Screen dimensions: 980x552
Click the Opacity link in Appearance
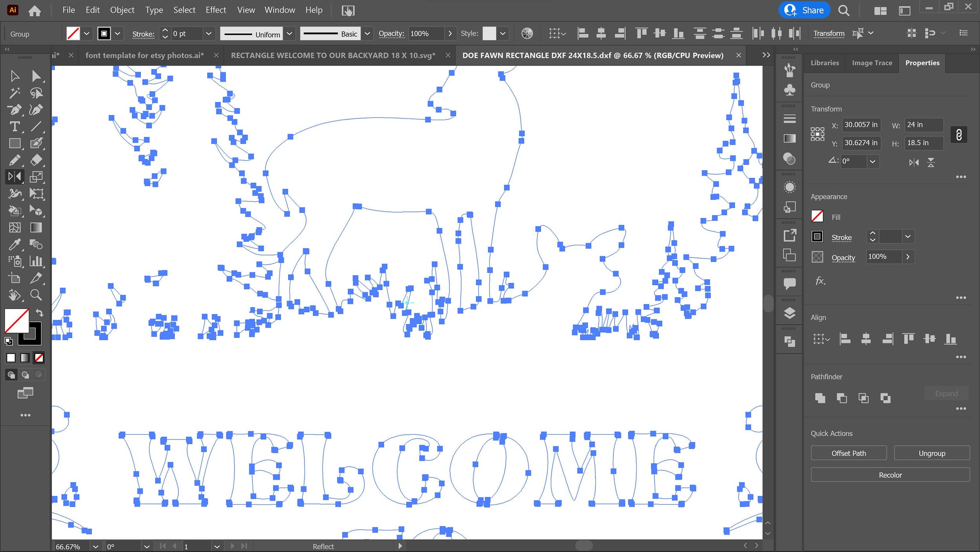point(843,258)
